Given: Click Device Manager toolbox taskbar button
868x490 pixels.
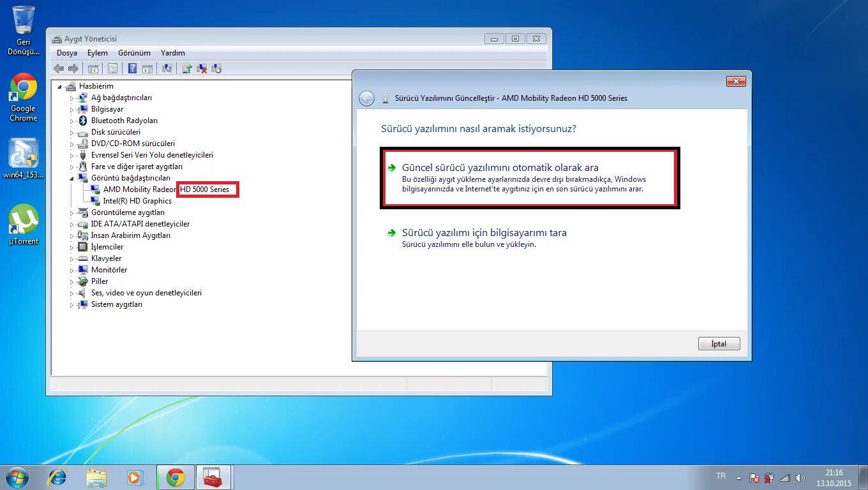Looking at the screenshot, I should [x=214, y=477].
